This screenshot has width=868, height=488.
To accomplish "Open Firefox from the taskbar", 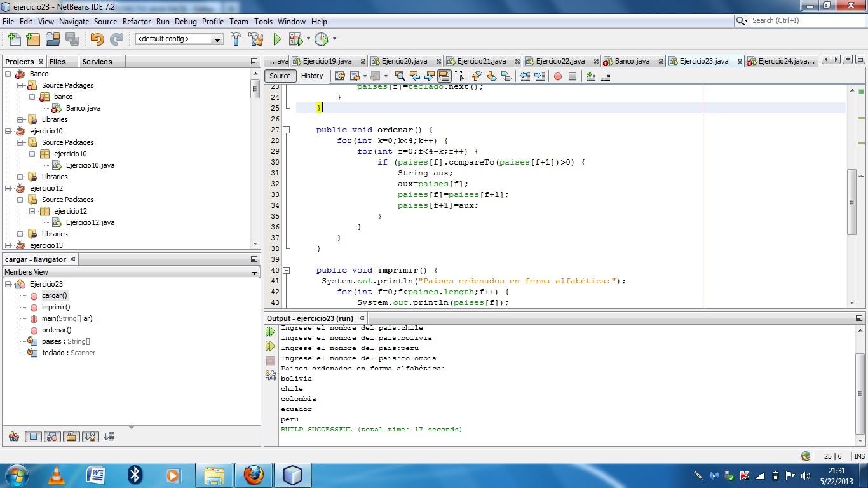I will coord(254,475).
